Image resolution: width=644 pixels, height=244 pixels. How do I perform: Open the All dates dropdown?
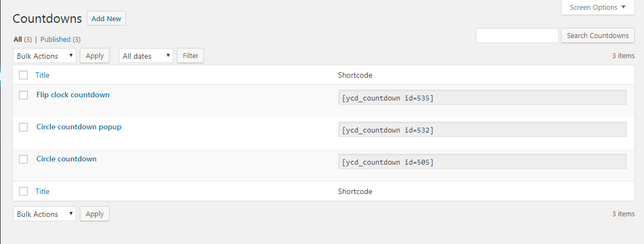click(x=146, y=55)
